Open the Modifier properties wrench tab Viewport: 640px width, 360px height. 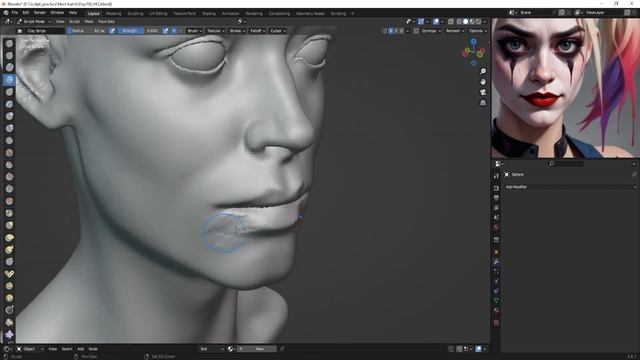pyautogui.click(x=496, y=261)
